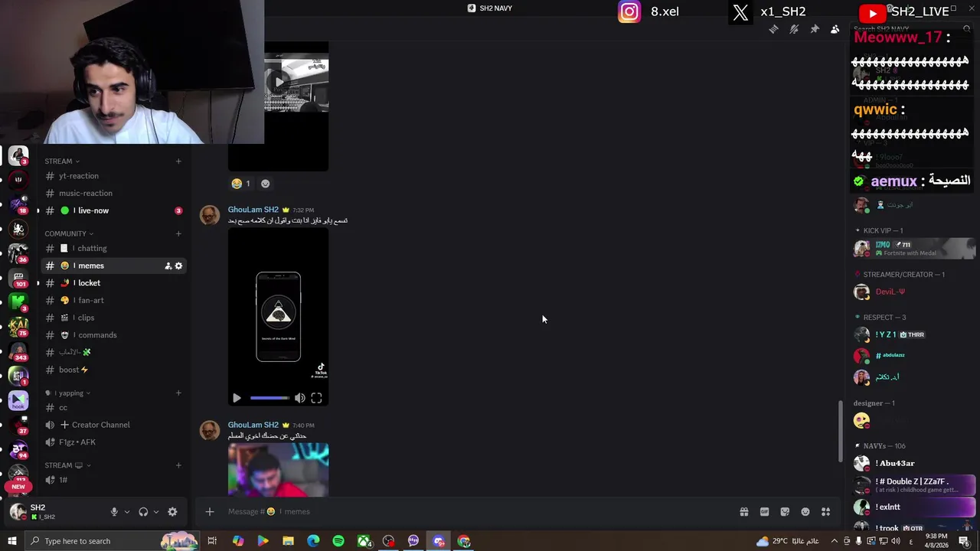This screenshot has width=980, height=551.
Task: Collapse the yapping category
Action: pos(69,393)
